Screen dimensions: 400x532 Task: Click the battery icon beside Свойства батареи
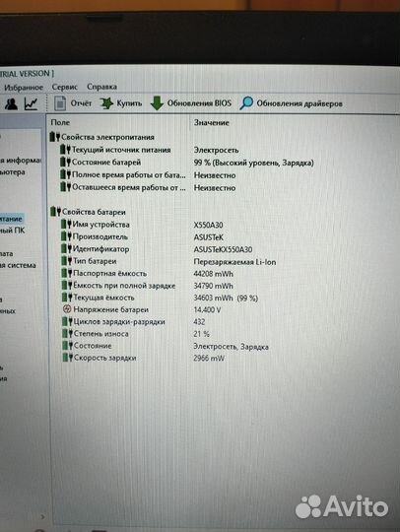click(55, 212)
